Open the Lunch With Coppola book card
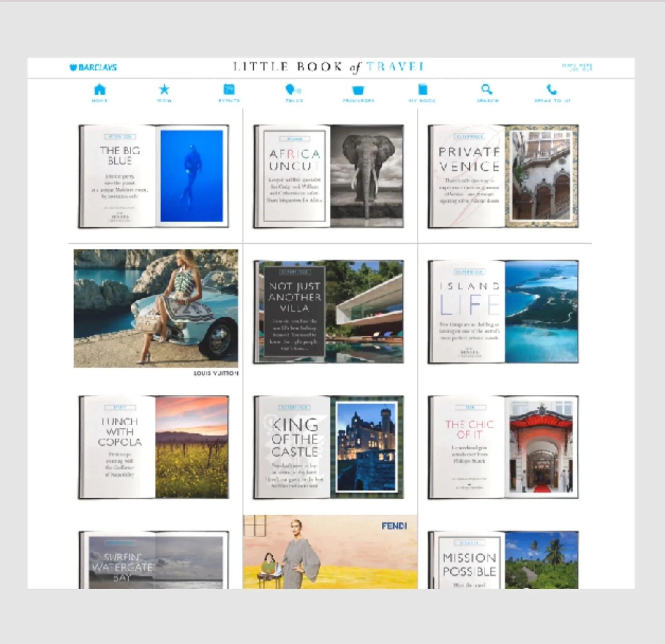This screenshot has width=665, height=644. coord(154,447)
